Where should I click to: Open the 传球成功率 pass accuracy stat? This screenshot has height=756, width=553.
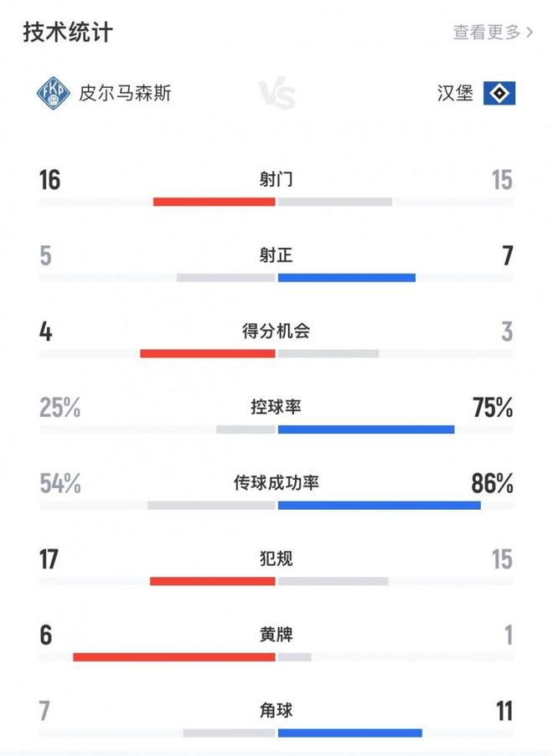tap(276, 483)
